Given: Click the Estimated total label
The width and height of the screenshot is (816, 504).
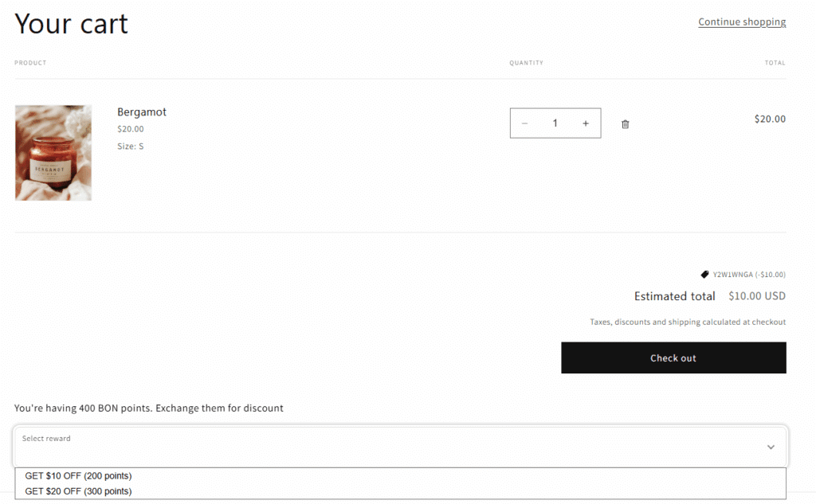Looking at the screenshot, I should [x=674, y=296].
